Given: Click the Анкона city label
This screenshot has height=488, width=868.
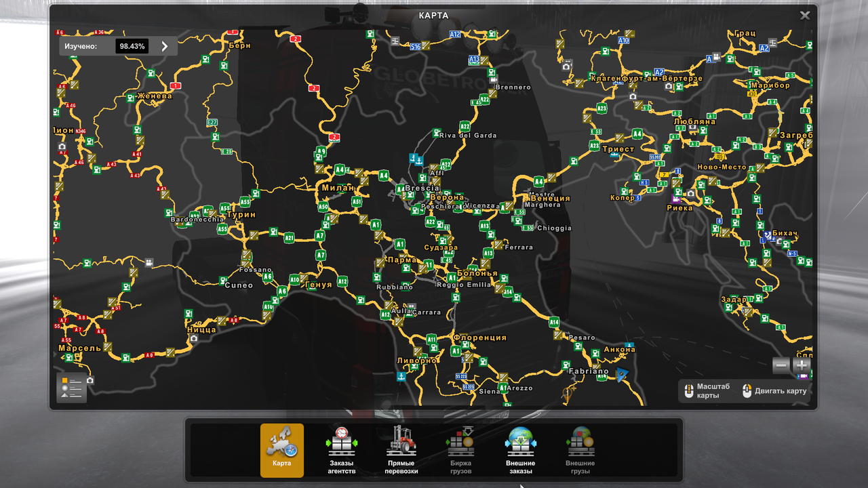Looking at the screenshot, I should [x=620, y=349].
